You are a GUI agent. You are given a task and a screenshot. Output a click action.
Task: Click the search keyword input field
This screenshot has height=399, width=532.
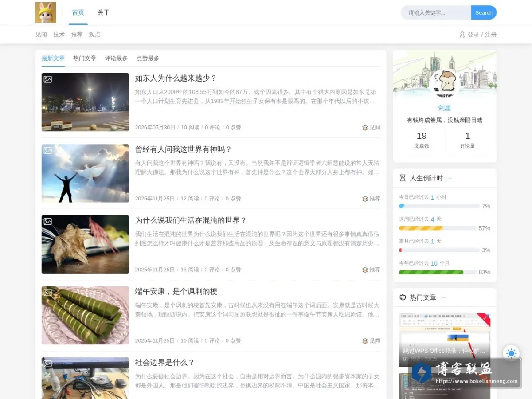436,12
